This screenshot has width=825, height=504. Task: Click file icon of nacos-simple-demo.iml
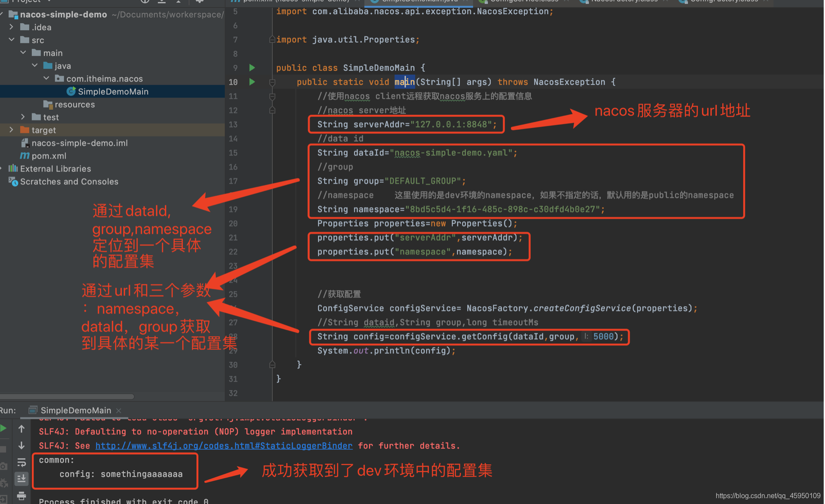point(25,143)
